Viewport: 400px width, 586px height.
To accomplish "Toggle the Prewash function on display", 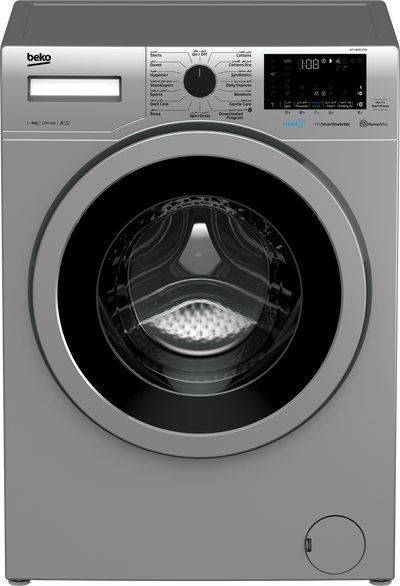I will (301, 104).
